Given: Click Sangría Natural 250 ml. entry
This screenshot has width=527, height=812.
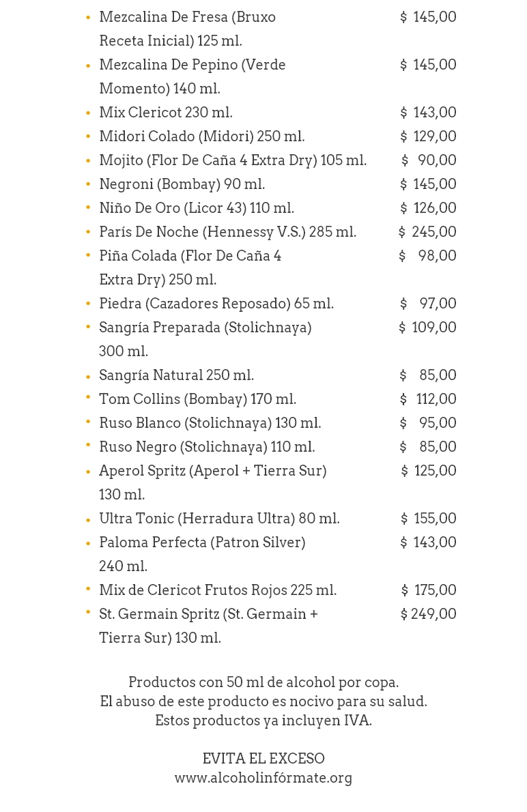Looking at the screenshot, I should point(176,375).
